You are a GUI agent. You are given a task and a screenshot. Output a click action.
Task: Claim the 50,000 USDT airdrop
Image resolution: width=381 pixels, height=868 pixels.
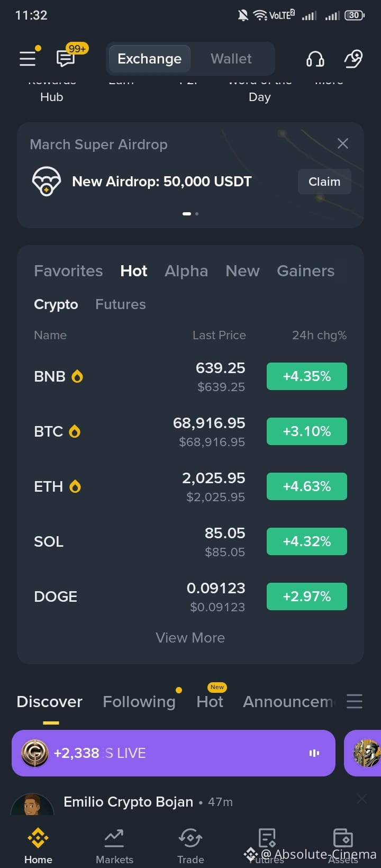click(324, 182)
